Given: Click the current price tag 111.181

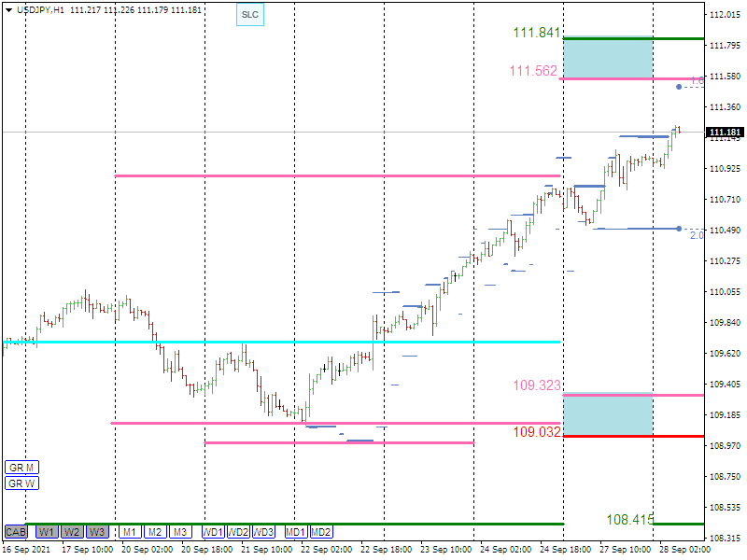Looking at the screenshot, I should (724, 133).
